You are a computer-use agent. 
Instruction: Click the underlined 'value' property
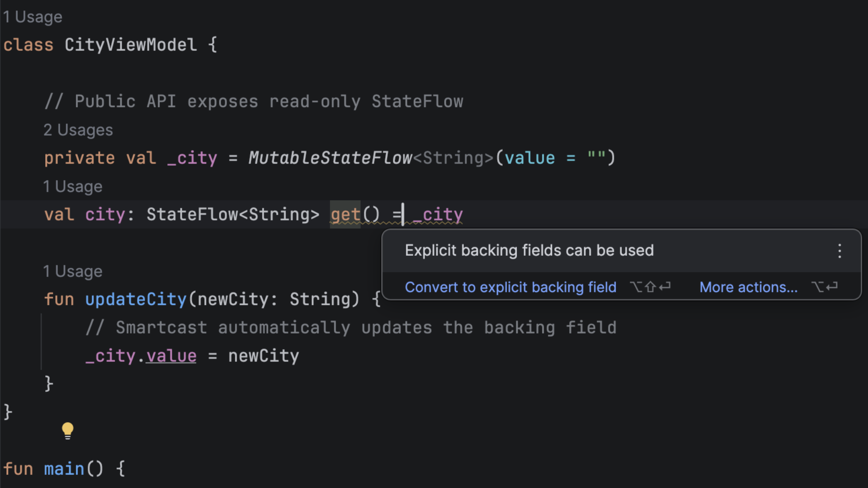tap(171, 356)
